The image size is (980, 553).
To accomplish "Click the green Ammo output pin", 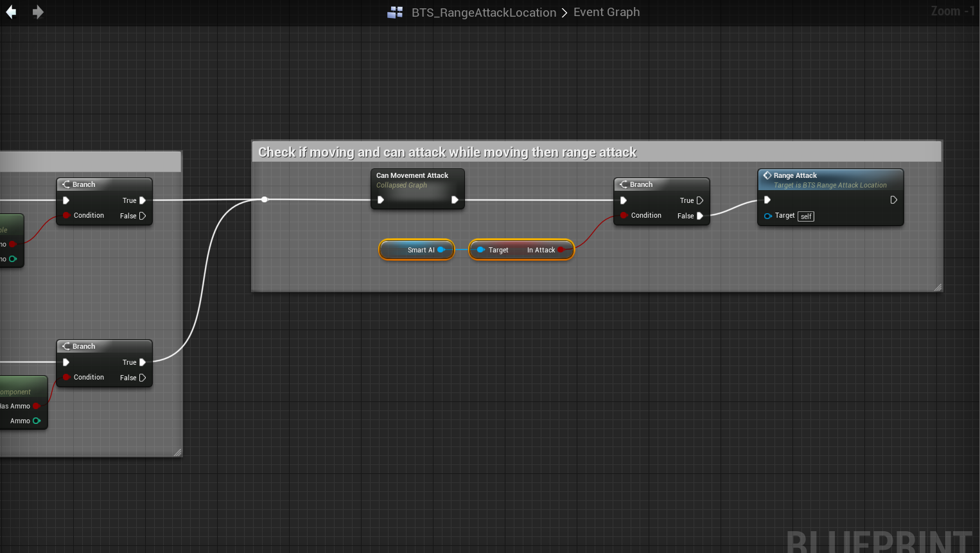I will tap(37, 421).
